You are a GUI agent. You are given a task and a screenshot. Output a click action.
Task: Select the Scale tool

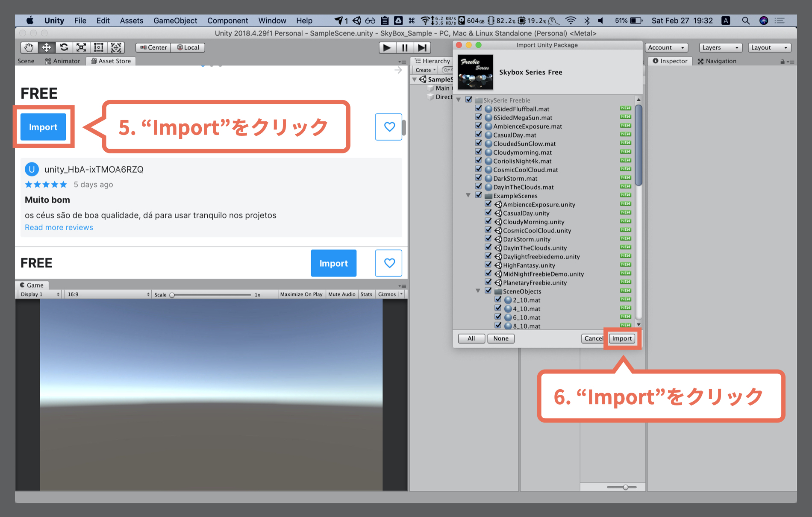(x=81, y=47)
